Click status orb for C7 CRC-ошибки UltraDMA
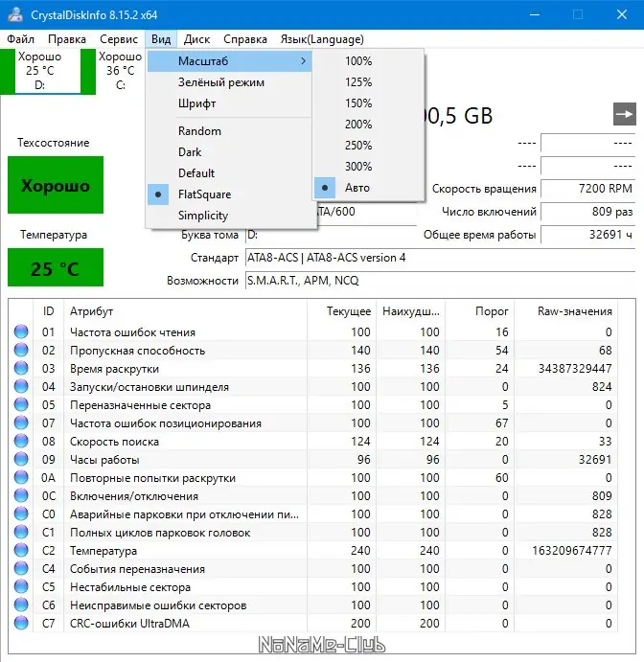 [x=21, y=623]
